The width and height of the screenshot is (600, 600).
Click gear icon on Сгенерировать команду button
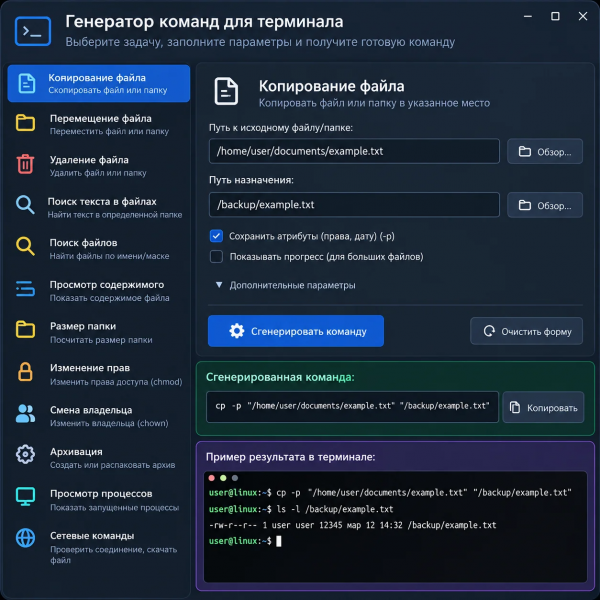[237, 331]
